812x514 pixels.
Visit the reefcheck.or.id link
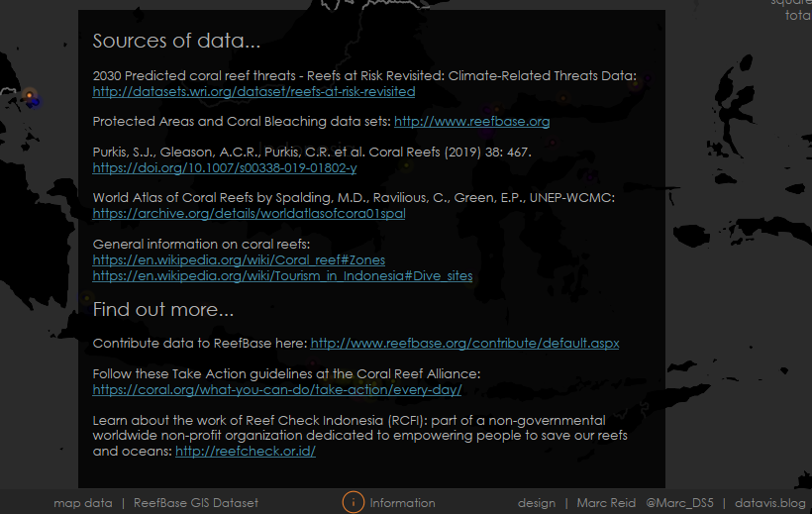tap(246, 452)
